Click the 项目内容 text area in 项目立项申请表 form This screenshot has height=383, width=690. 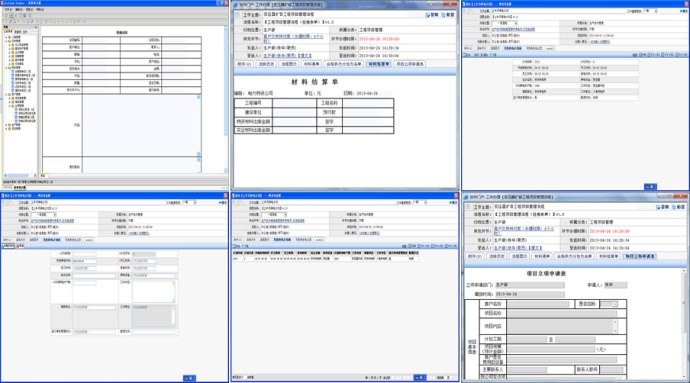(x=562, y=326)
